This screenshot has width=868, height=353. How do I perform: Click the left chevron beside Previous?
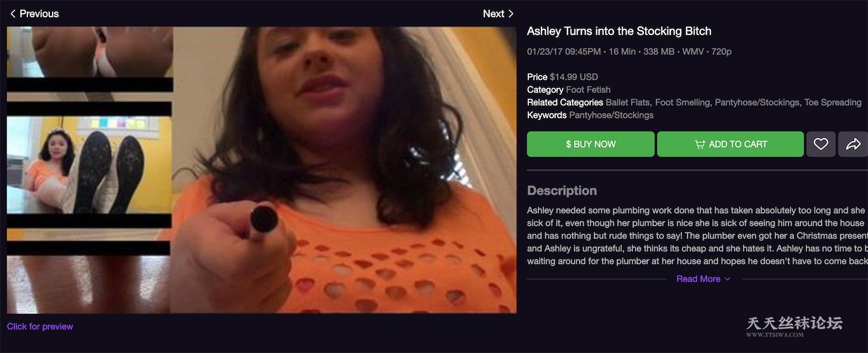coord(13,13)
